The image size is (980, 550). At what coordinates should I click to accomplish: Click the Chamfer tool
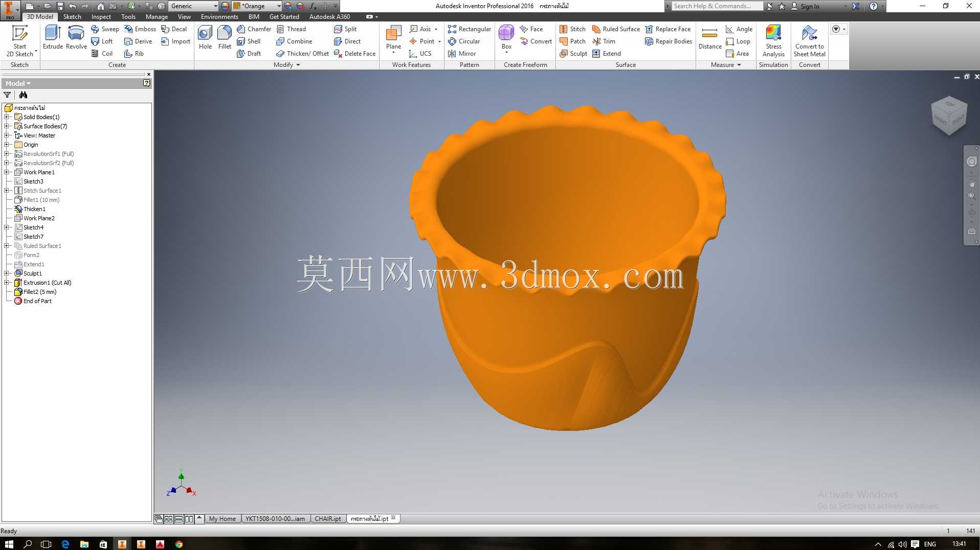click(254, 29)
